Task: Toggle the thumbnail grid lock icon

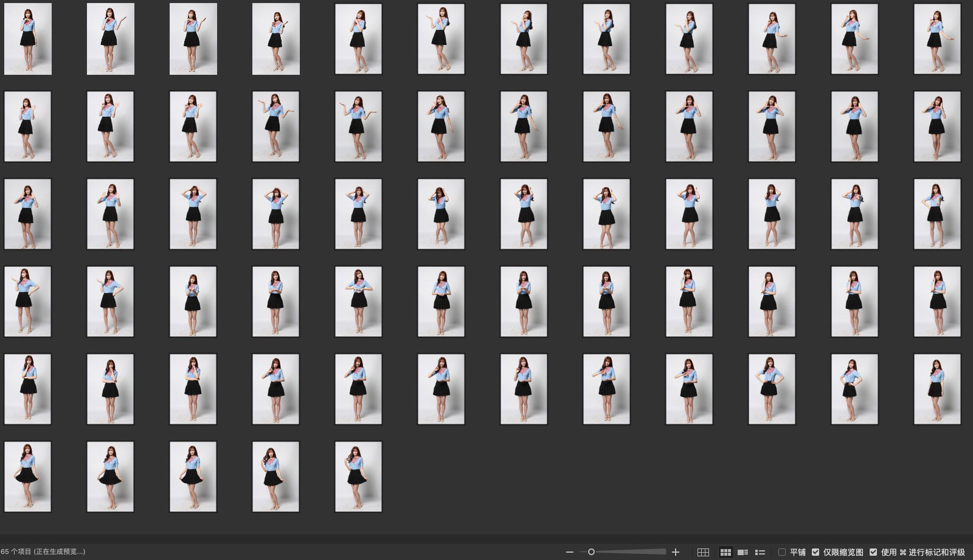Action: click(703, 552)
